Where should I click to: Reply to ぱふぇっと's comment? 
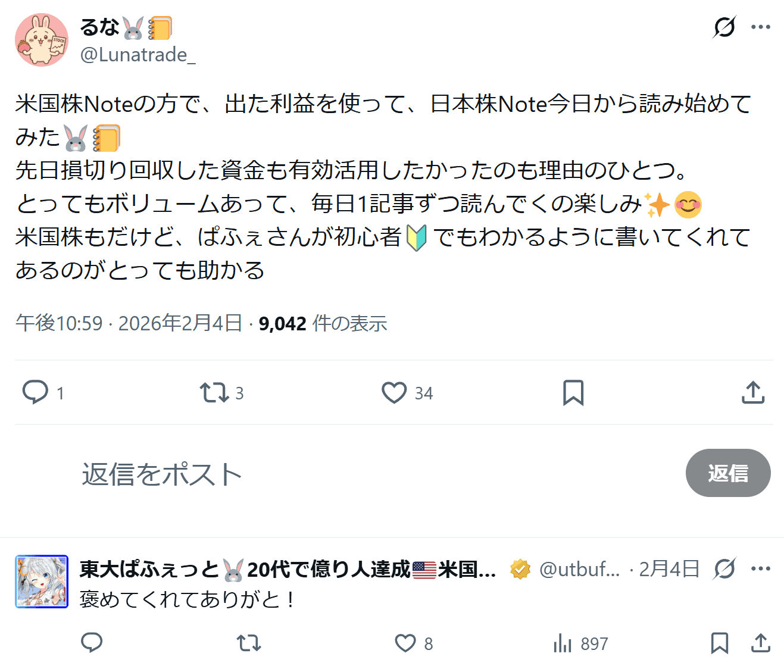(x=92, y=643)
